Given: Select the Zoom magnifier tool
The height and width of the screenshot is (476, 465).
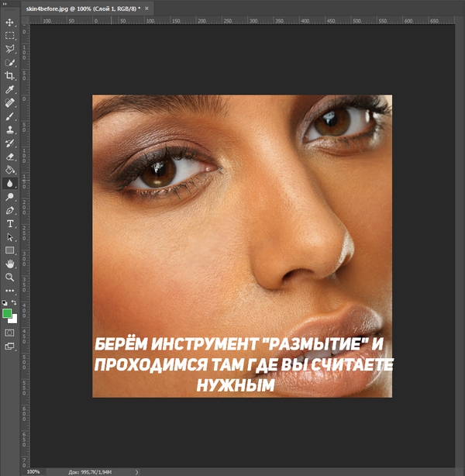Looking at the screenshot, I should click(x=10, y=277).
